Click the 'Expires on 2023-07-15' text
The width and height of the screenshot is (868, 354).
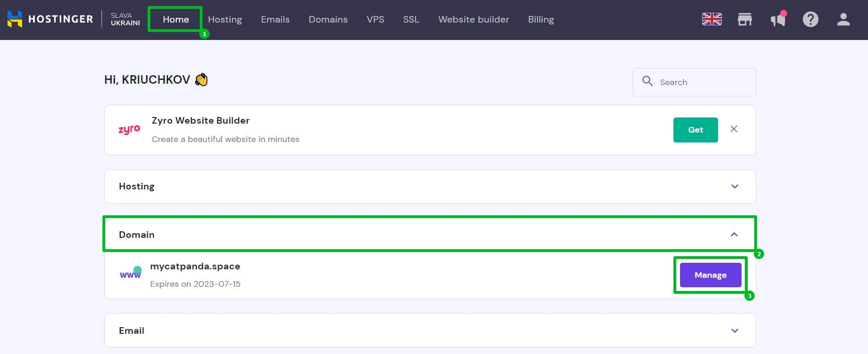(195, 284)
